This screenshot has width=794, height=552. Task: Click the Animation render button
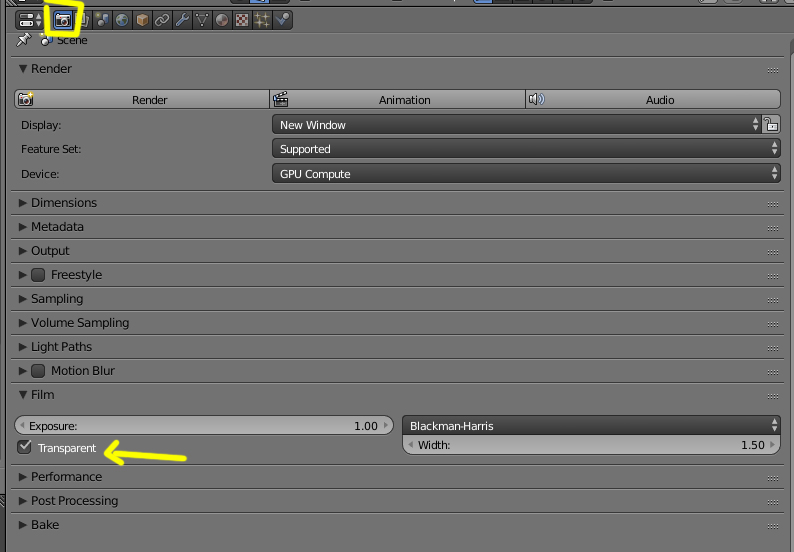click(x=398, y=100)
